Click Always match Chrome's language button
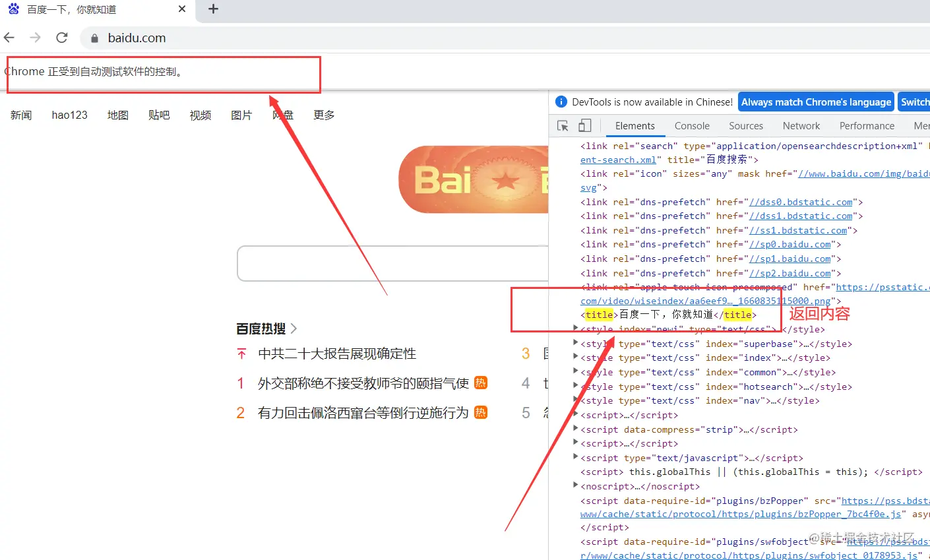 (816, 102)
